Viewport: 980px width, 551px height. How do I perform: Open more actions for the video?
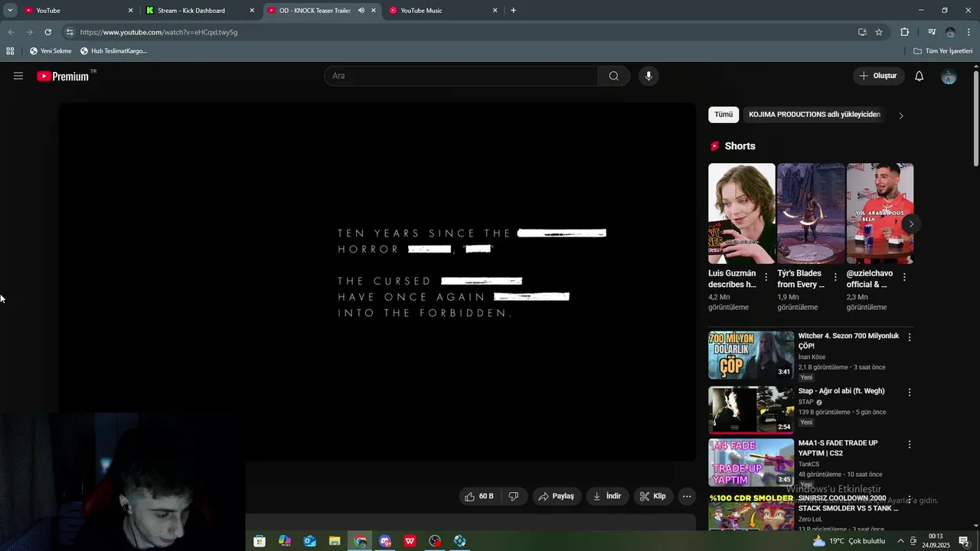click(687, 496)
